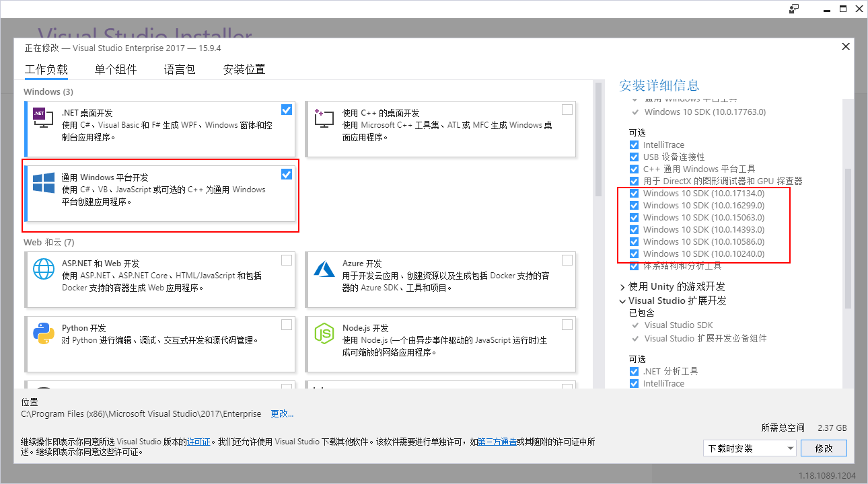Open the 第三方通告 link
This screenshot has height=484, width=868.
[497, 442]
